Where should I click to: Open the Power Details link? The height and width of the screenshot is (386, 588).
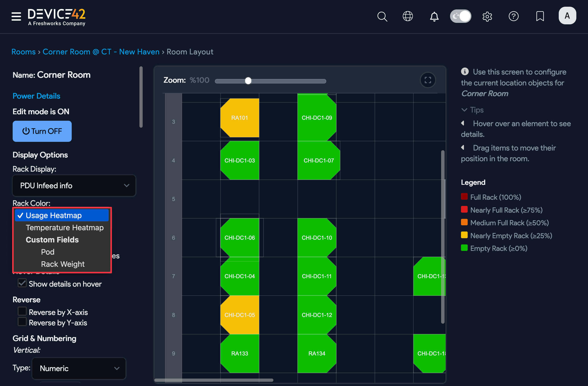[36, 96]
